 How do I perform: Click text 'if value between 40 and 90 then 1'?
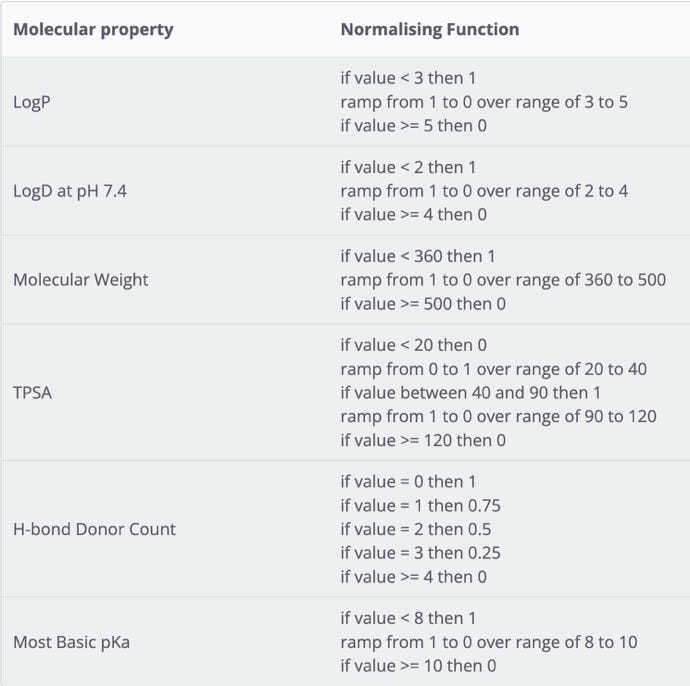point(471,393)
